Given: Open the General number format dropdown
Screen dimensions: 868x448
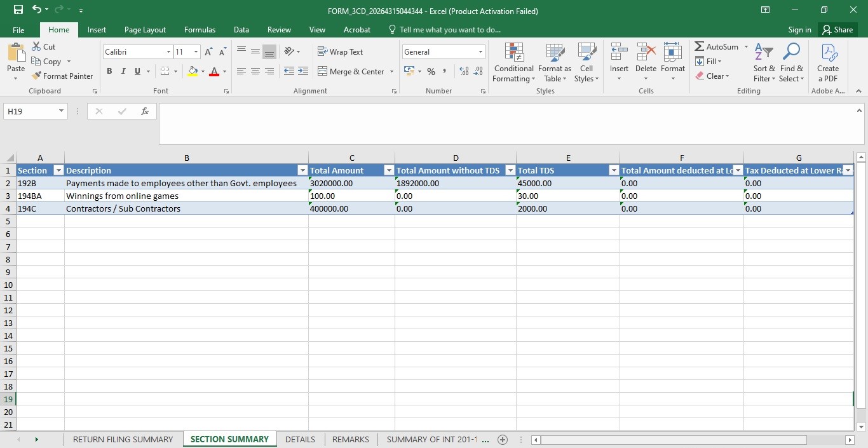Looking at the screenshot, I should click(x=480, y=52).
